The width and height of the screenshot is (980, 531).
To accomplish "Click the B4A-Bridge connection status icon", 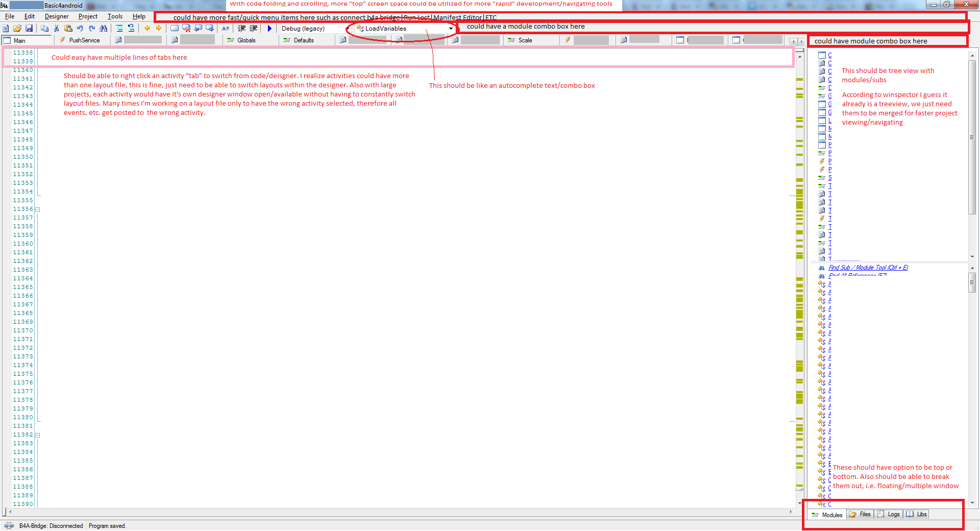I will click(x=9, y=526).
